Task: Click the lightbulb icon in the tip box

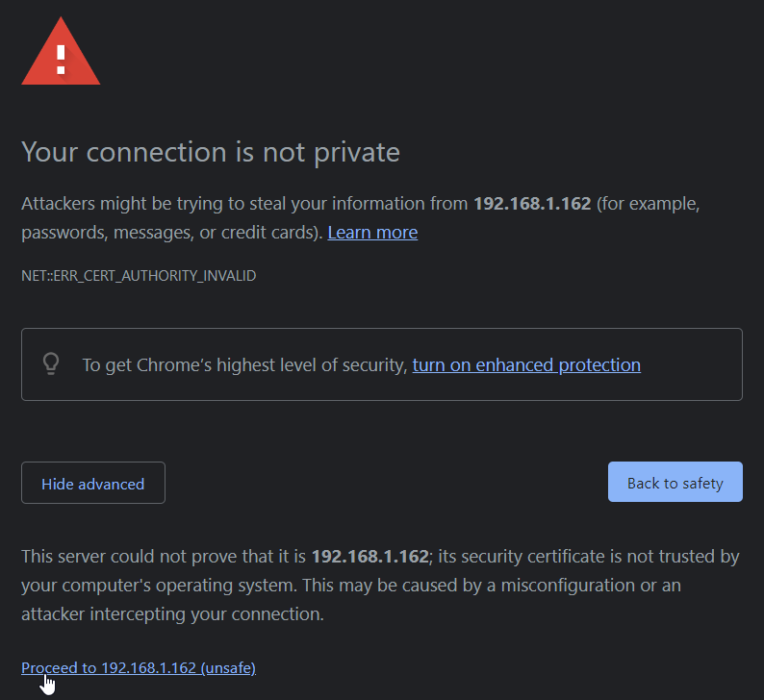Action: coord(51,363)
